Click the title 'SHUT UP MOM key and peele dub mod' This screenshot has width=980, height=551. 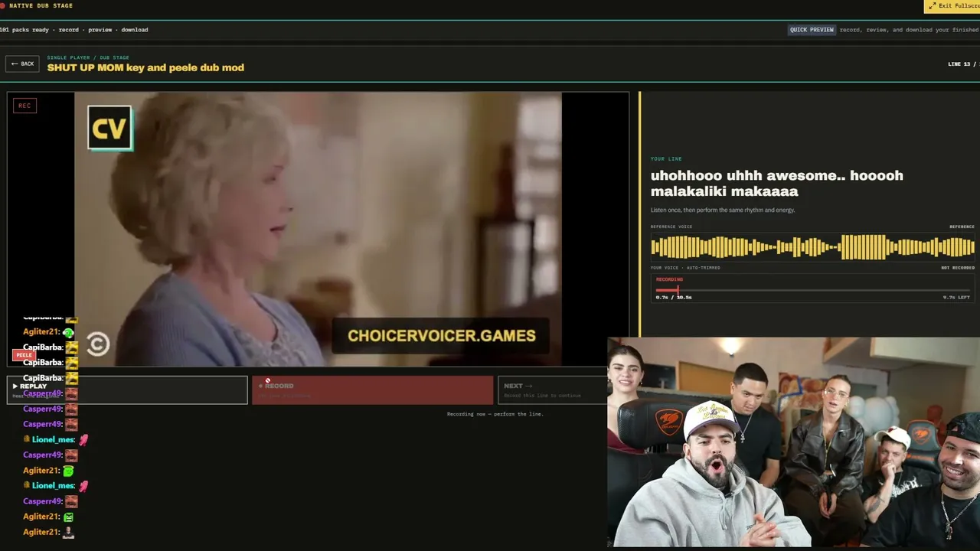145,67
